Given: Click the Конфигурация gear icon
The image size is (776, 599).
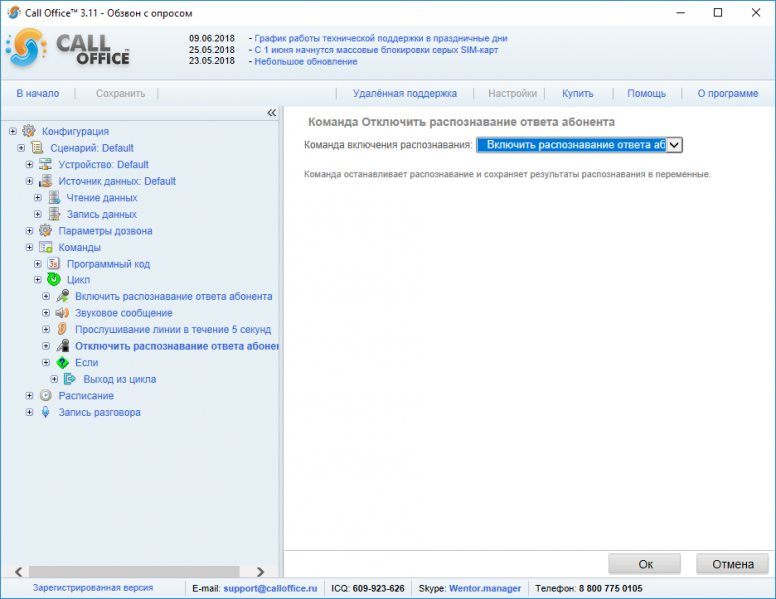Looking at the screenshot, I should 29,131.
